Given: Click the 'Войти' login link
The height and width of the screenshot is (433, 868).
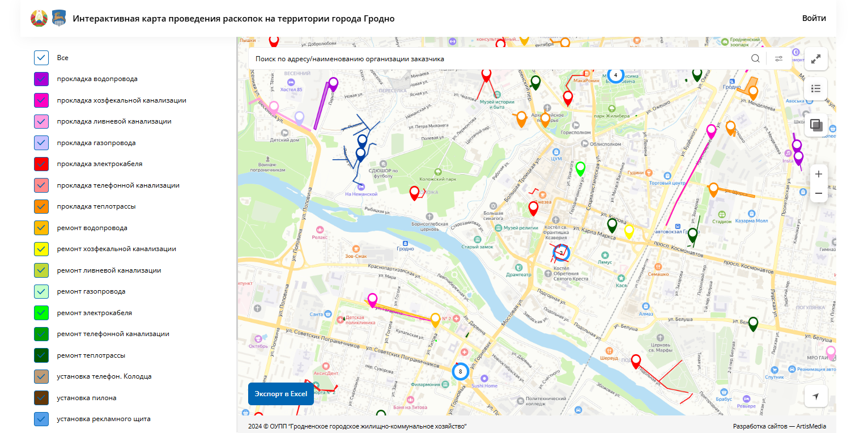Looking at the screenshot, I should 814,18.
